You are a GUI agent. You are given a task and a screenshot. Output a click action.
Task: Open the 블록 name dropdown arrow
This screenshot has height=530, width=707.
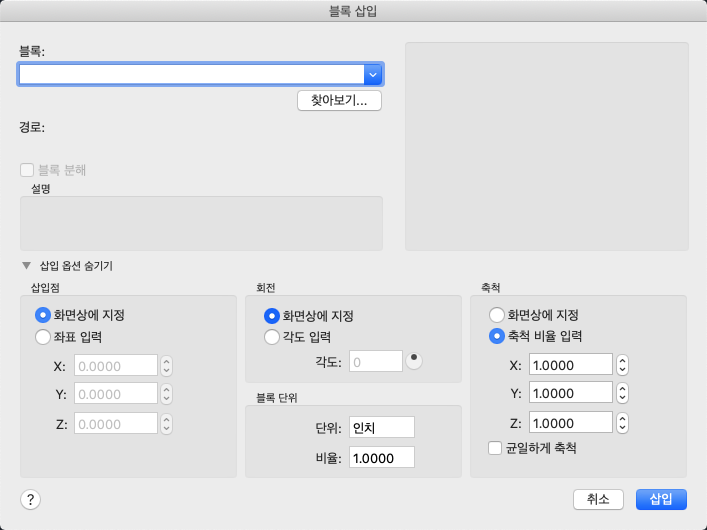pos(373,74)
